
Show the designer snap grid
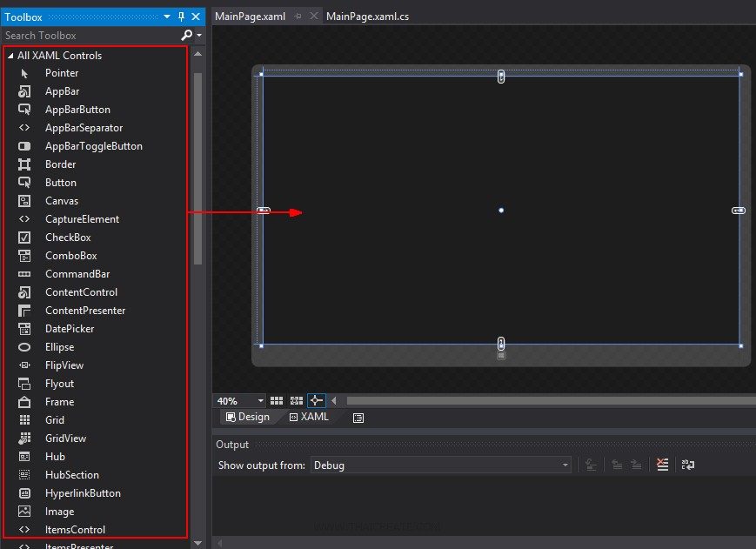click(277, 401)
